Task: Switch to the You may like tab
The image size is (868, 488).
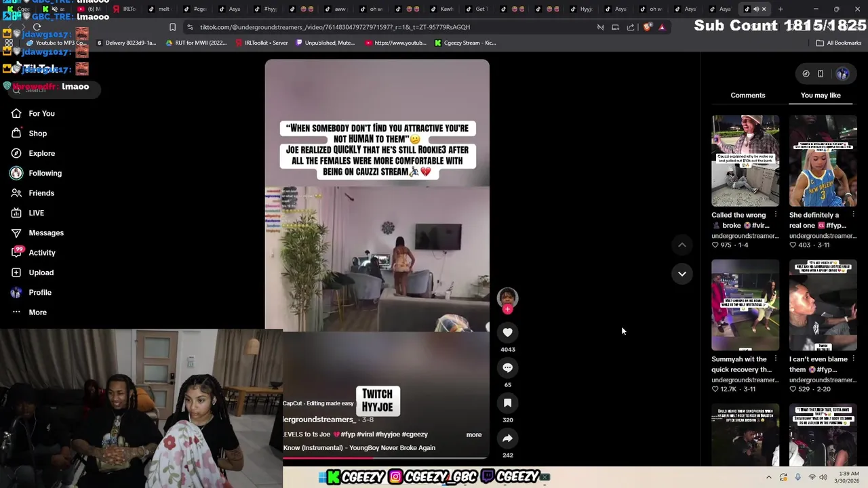Action: [x=821, y=95]
